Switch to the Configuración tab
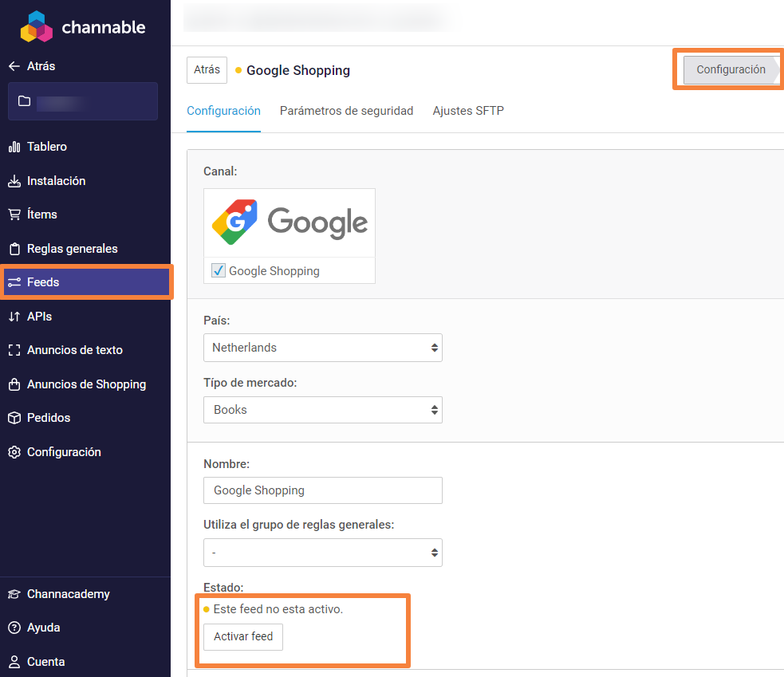784x677 pixels. pos(223,111)
